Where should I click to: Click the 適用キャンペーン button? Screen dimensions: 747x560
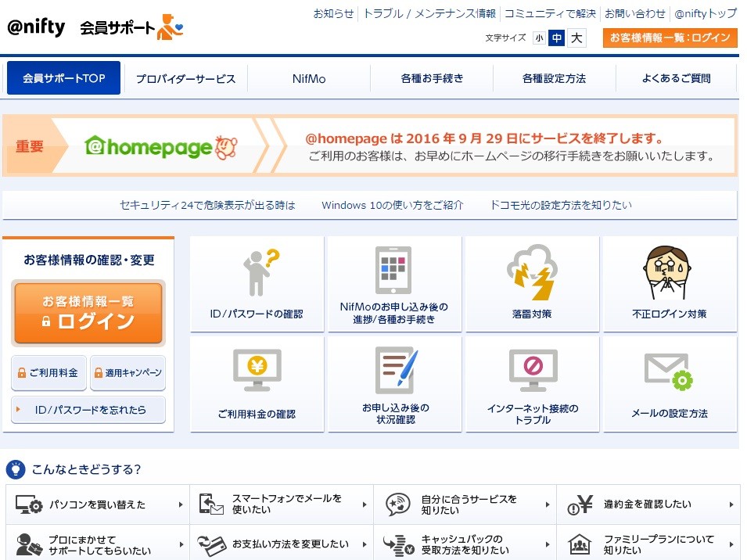pos(127,373)
